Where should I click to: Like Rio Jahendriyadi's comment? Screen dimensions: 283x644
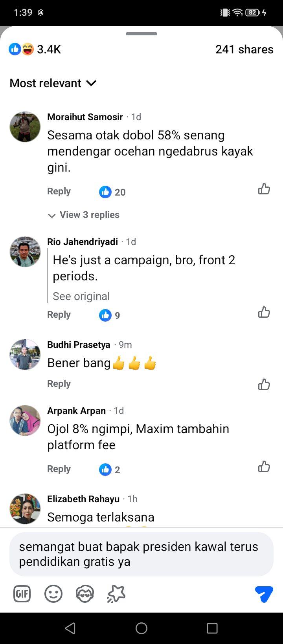click(264, 313)
